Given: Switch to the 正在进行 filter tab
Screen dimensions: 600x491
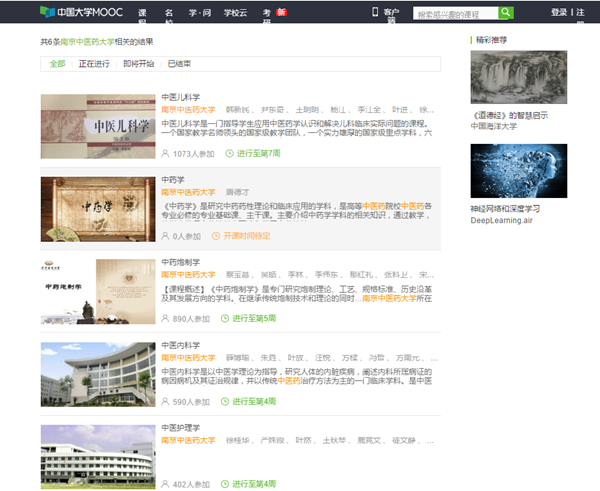Looking at the screenshot, I should [x=94, y=64].
